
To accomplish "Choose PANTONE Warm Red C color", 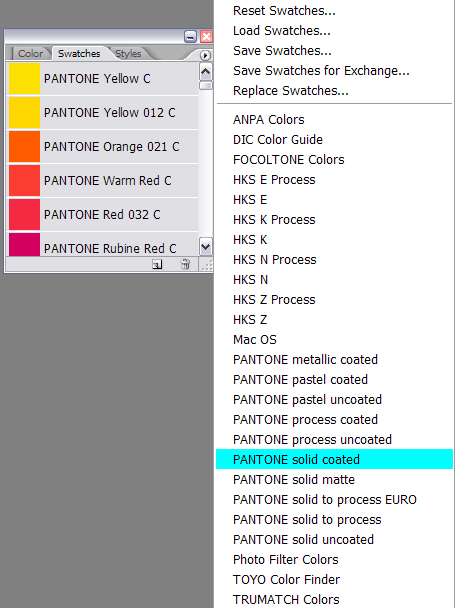I will (103, 181).
